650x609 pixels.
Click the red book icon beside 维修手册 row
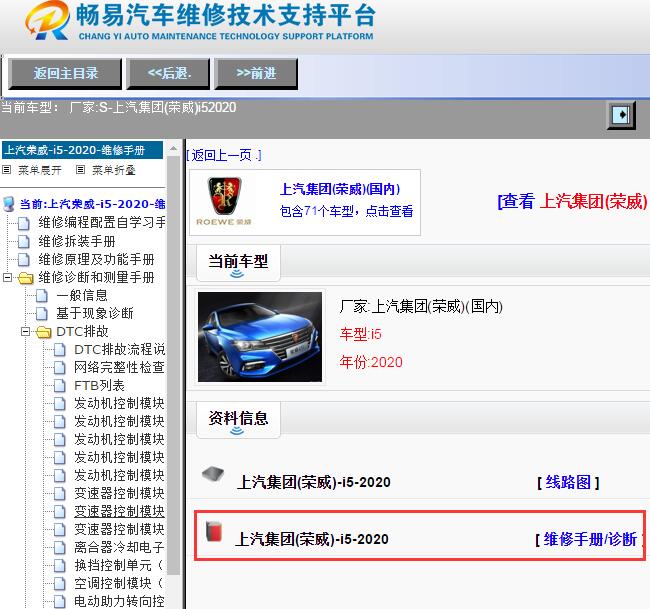coord(214,531)
